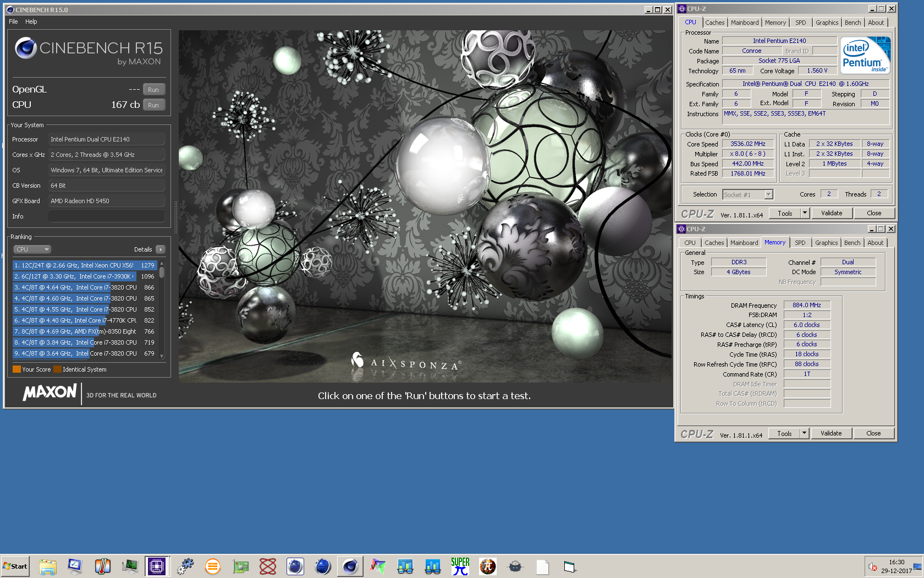Click Close button in upper CPU-Z window
This screenshot has height=578, width=924.
pos(874,213)
